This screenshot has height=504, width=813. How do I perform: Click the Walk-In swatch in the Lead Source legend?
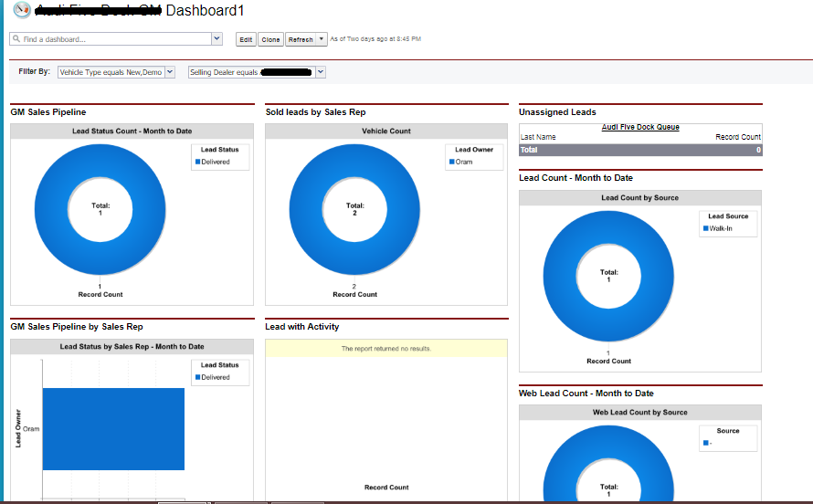pyautogui.click(x=706, y=228)
